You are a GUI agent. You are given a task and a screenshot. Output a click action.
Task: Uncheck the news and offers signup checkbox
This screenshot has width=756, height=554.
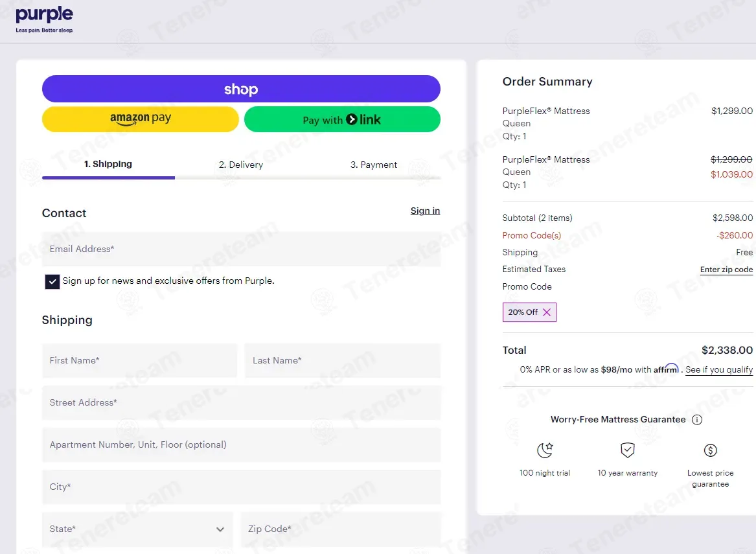[52, 282]
